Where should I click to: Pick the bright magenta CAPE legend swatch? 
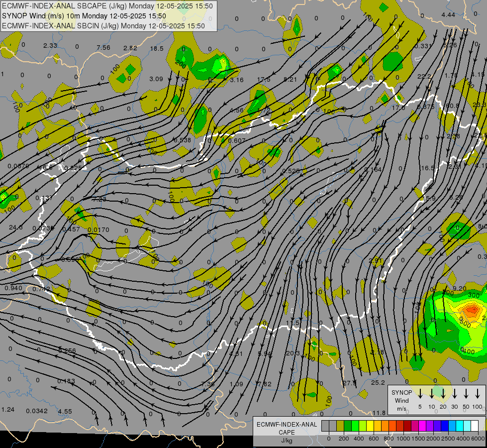pos(423,426)
